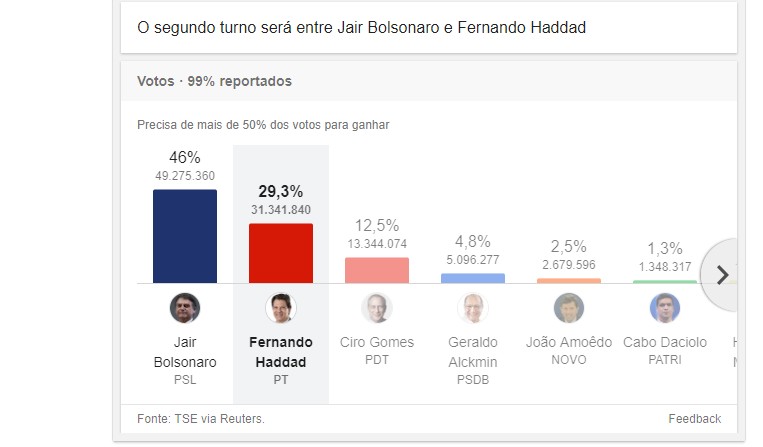This screenshot has width=763, height=447.
Task: Select the Cabo Daciolo name label
Action: (x=665, y=342)
